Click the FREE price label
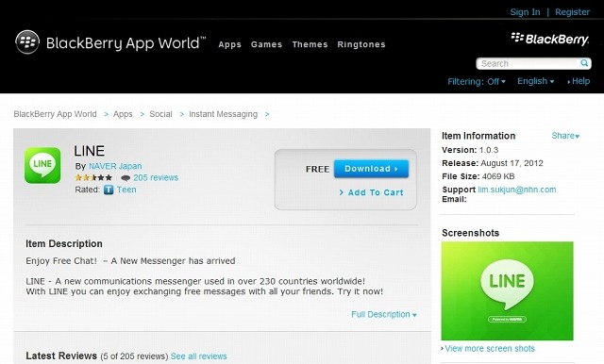Viewport: 604px width, 364px height. (x=317, y=170)
